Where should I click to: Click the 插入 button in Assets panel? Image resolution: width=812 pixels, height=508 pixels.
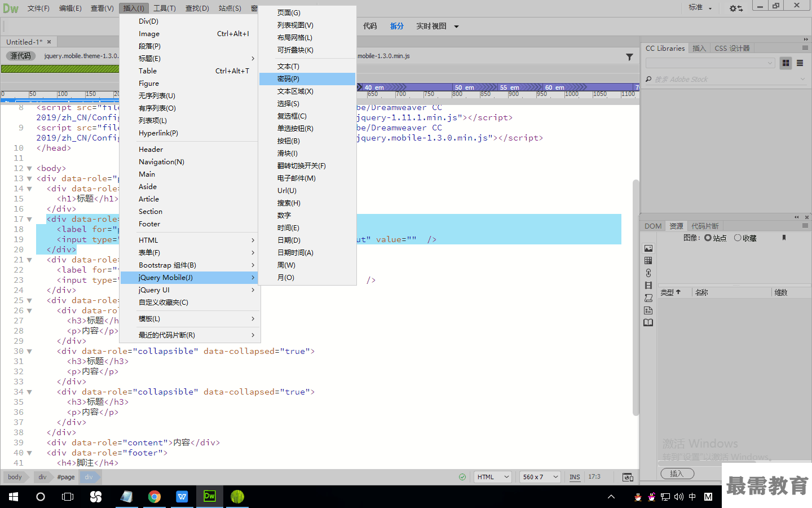click(x=677, y=474)
